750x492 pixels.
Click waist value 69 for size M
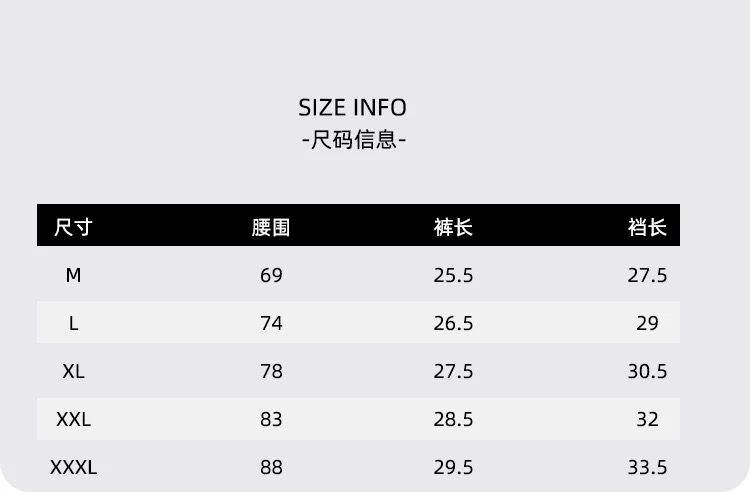pyautogui.click(x=271, y=275)
